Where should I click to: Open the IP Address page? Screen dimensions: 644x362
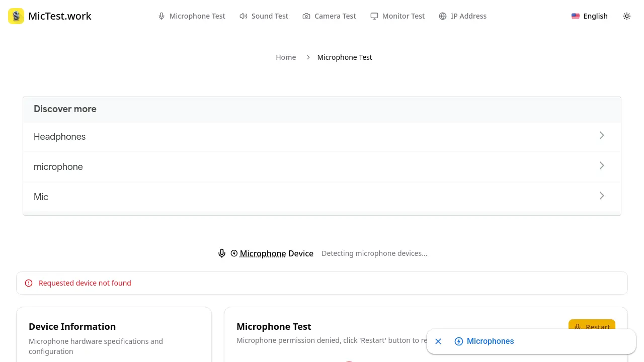463,16
